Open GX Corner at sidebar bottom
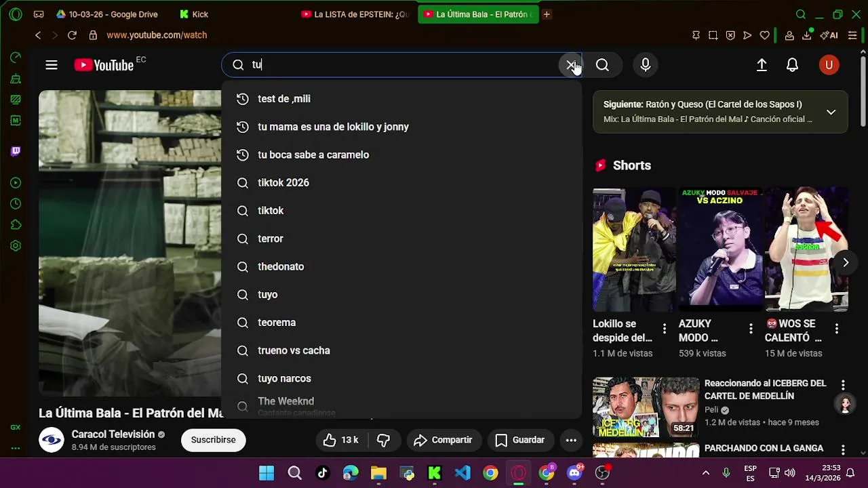The height and width of the screenshot is (488, 868). pyautogui.click(x=16, y=428)
